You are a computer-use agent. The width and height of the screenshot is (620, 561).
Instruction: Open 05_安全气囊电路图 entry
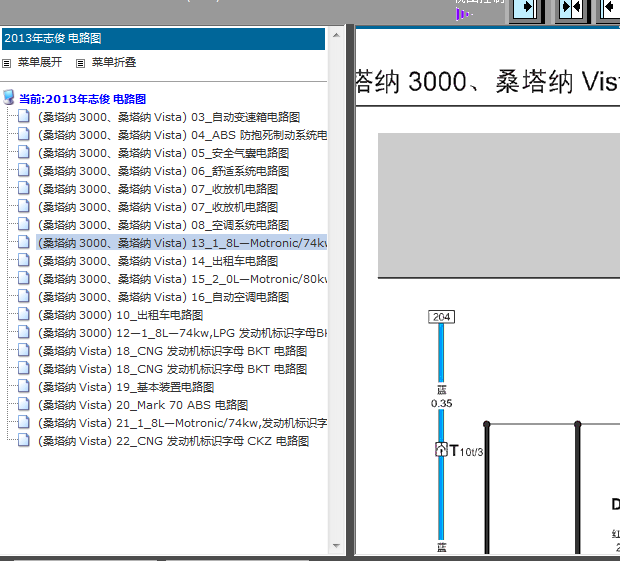tap(163, 153)
